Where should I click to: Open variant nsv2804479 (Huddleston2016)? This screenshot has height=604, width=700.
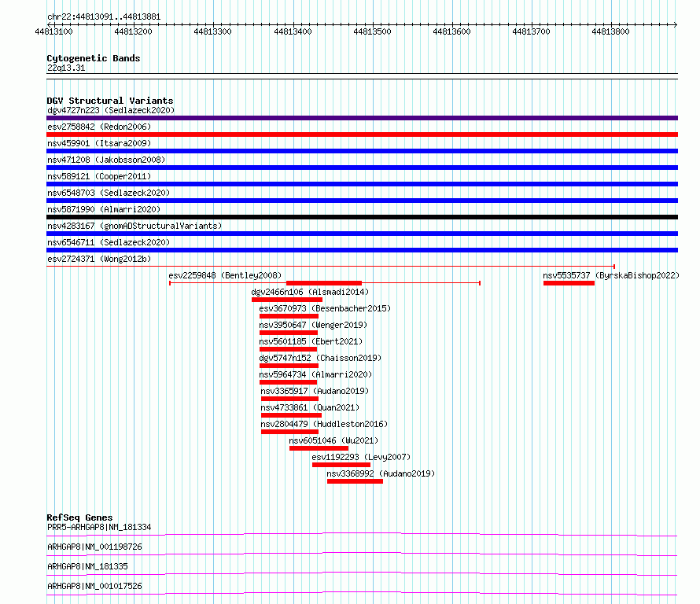click(324, 424)
